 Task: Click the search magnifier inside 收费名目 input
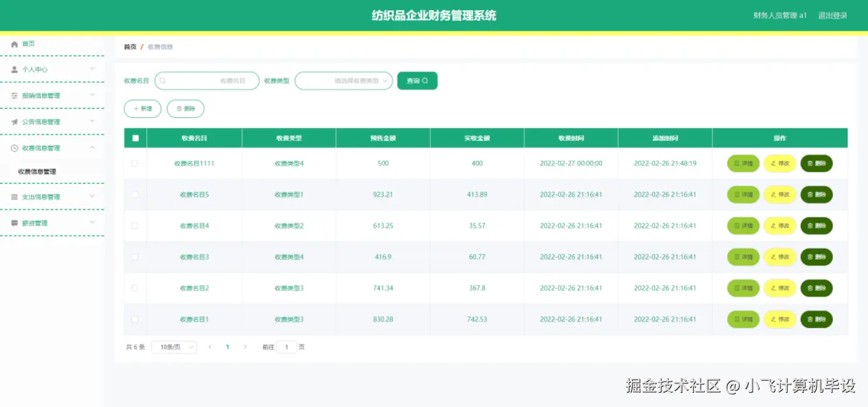(163, 81)
